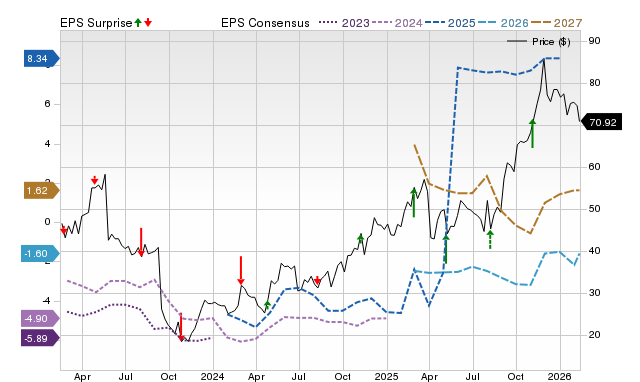
Task: Click the EPS Consensus legend label
Action: click(x=265, y=23)
